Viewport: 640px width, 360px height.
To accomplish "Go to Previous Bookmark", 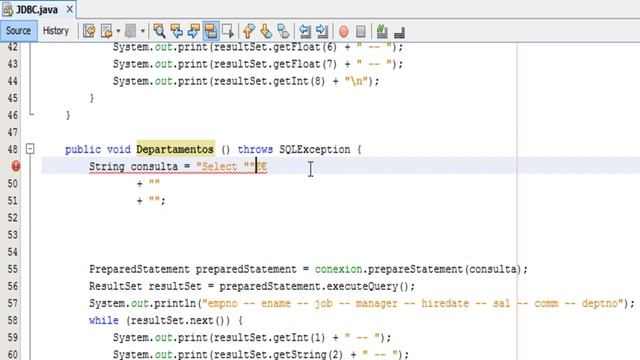I will (249, 31).
